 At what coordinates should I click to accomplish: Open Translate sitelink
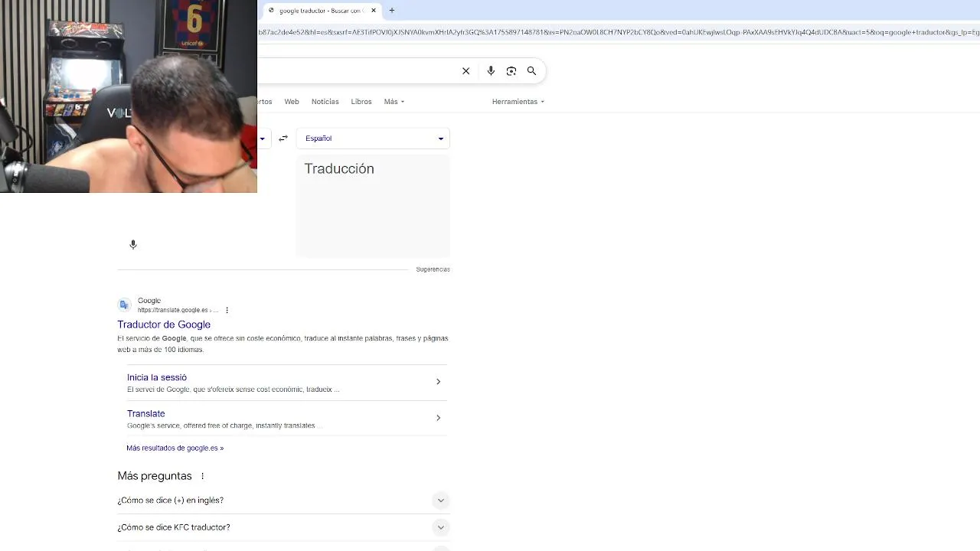[146, 413]
